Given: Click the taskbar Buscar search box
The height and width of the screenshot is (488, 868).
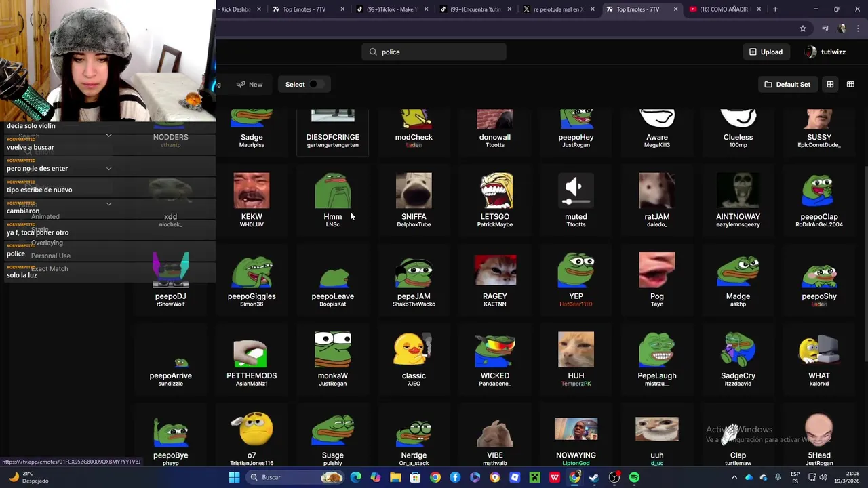Looking at the screenshot, I should [x=296, y=477].
